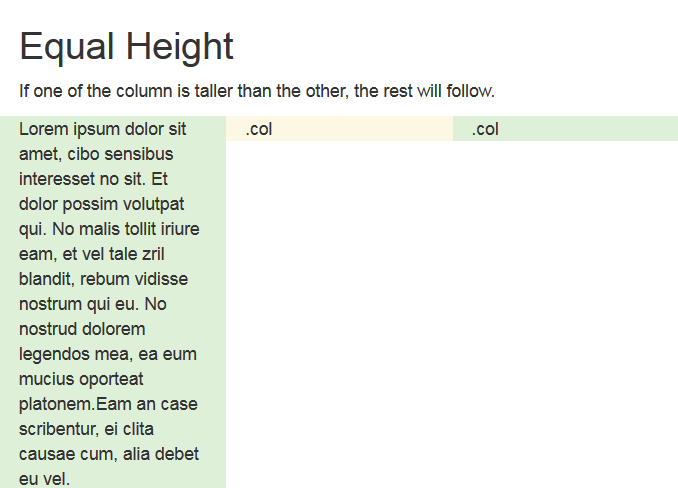
Task: Click the rightmost green .col column
Action: point(565,129)
